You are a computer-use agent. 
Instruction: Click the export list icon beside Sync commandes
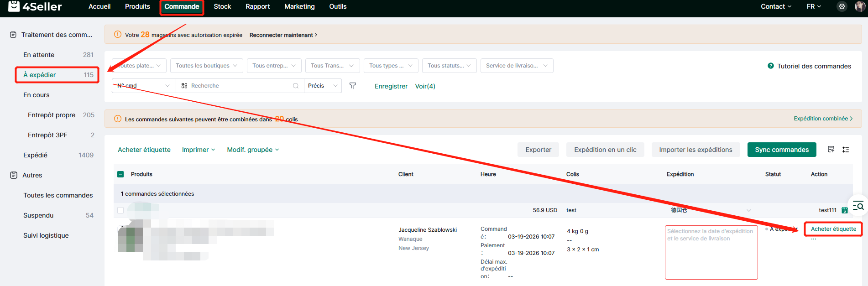point(831,150)
